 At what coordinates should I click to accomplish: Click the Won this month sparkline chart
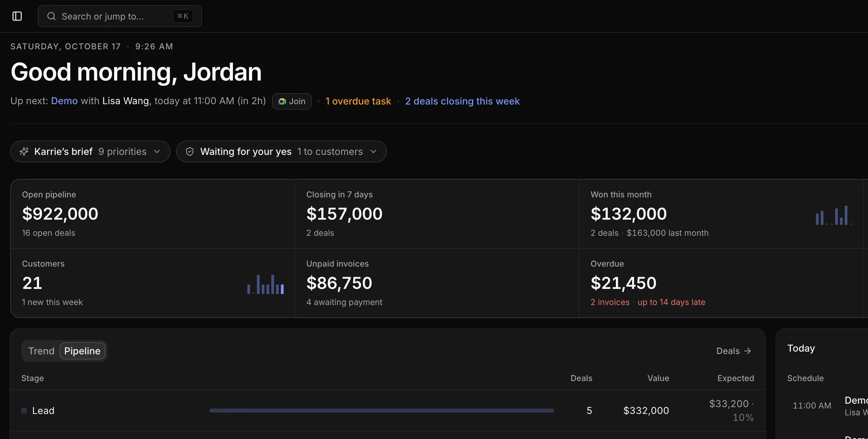click(834, 215)
